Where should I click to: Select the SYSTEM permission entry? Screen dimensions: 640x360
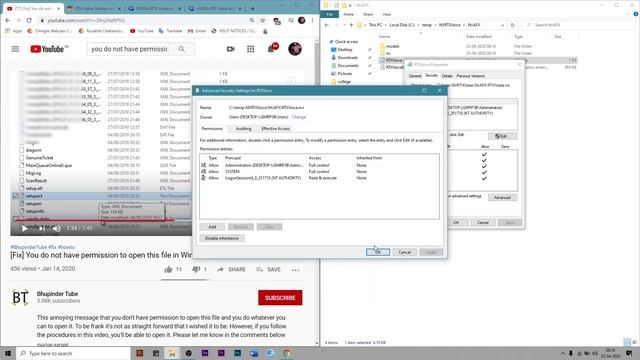coord(319,172)
